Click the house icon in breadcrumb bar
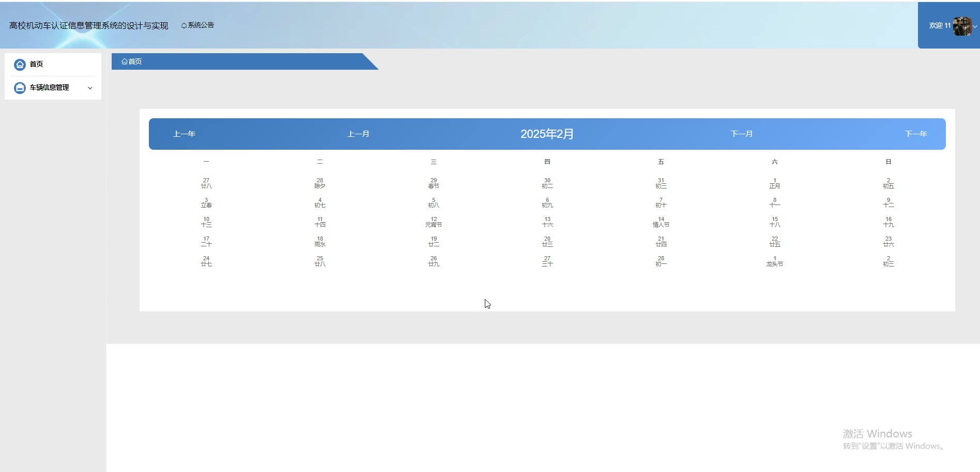 [x=125, y=61]
